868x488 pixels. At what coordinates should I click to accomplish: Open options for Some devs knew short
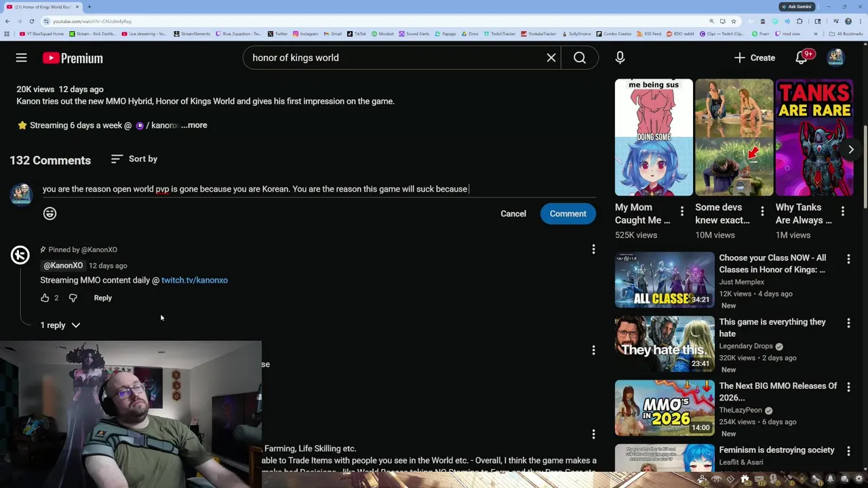pyautogui.click(x=762, y=212)
